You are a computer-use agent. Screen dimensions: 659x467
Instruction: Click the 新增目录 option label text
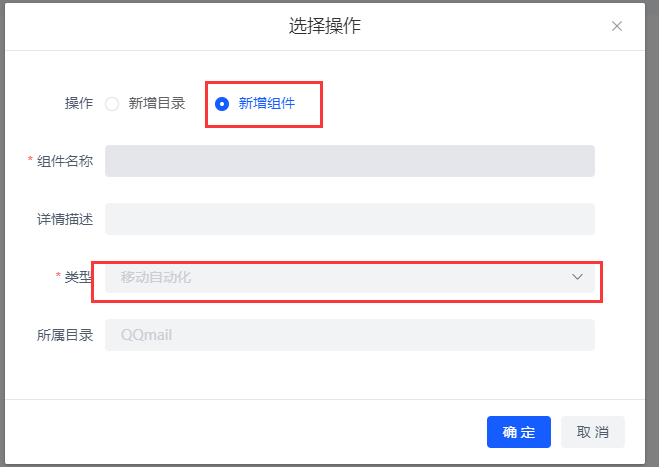[x=157, y=103]
